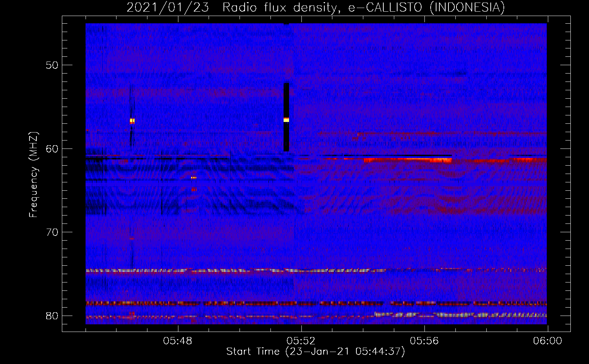Click the 06:00 time tick label

coord(548,341)
